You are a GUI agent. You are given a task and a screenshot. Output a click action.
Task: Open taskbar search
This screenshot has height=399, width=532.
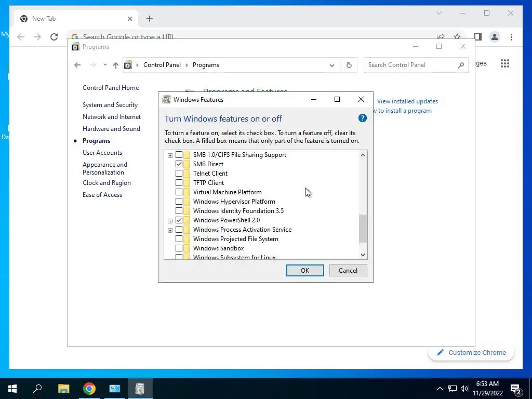37,389
